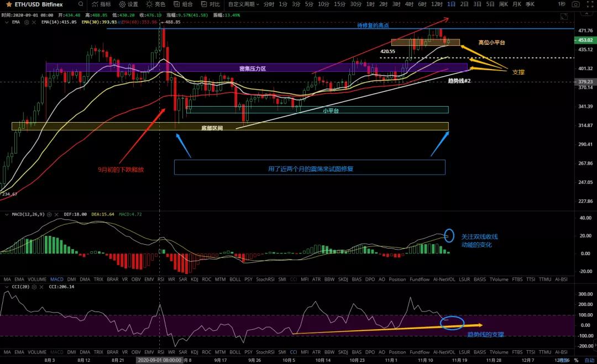Collapse the EMA legend with its chevron
The image size is (597, 364).
pyautogui.click(x=6, y=23)
